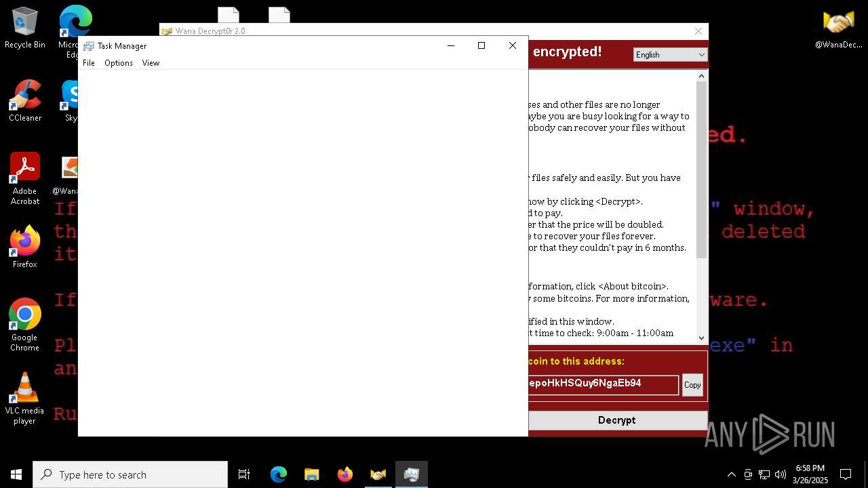Open @WanaDecryptor desktop icon at top right

(x=838, y=28)
